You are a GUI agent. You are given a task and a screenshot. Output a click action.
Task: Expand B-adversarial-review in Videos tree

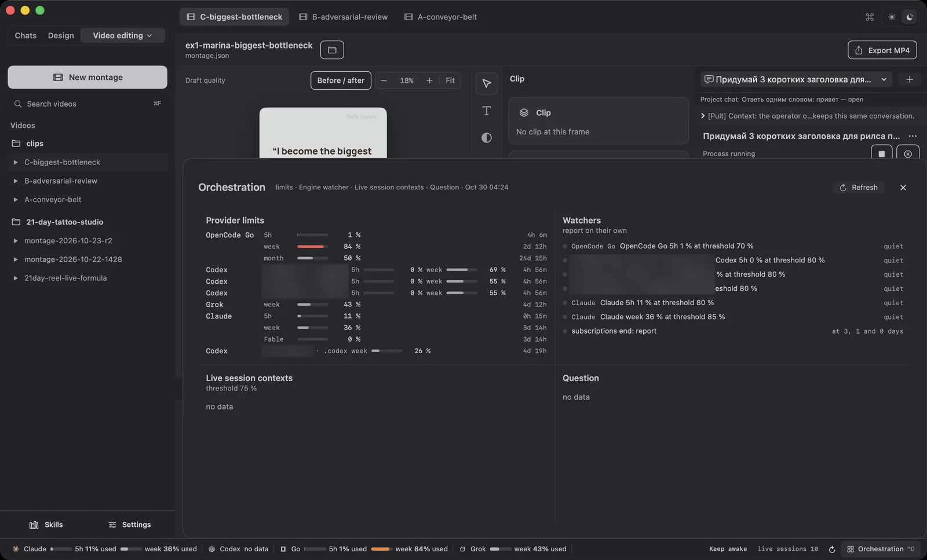click(x=16, y=181)
